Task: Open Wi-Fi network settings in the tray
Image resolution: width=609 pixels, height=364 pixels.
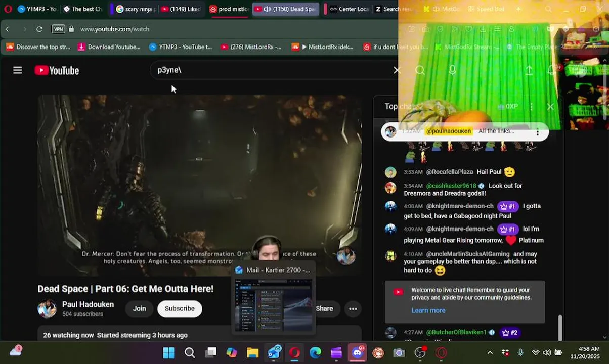Action: 535,352
